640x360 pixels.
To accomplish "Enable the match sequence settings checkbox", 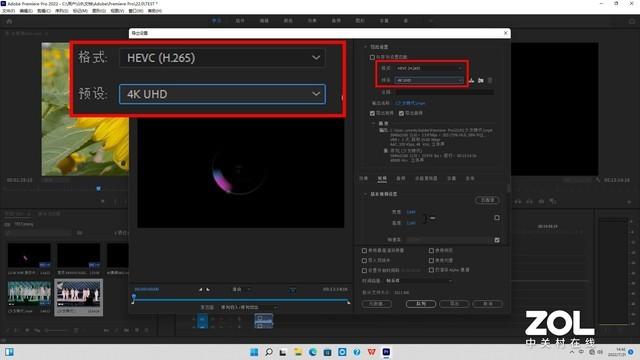I will coord(372,57).
